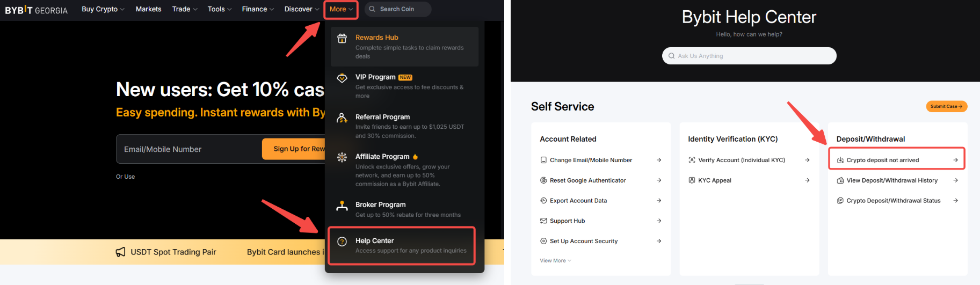Click the KYC Appeal icon
Image resolution: width=980 pixels, height=285 pixels.
tap(692, 180)
